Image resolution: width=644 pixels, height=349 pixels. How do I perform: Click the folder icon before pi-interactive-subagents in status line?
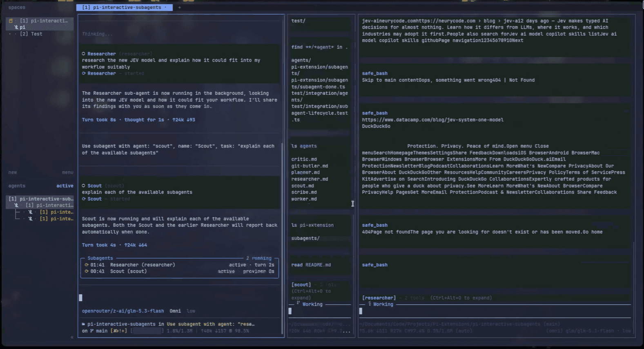click(x=84, y=324)
